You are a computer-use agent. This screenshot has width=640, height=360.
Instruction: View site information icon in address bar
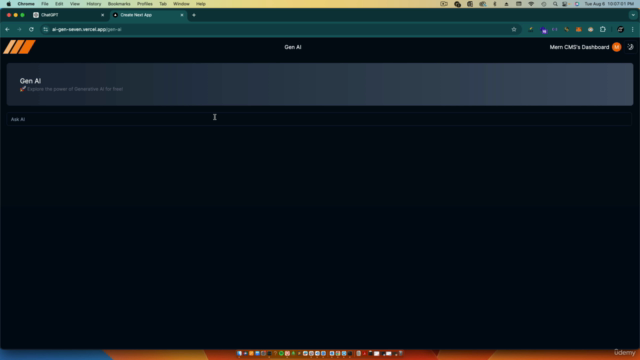[45, 29]
